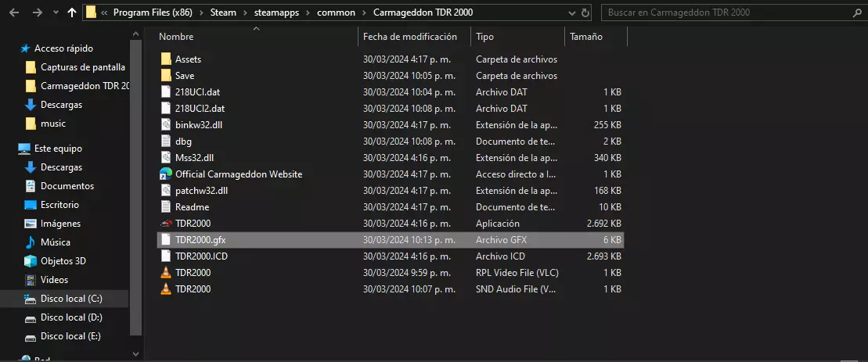Select Disco local (C:) drive
The width and height of the screenshot is (868, 362).
pos(71,299)
